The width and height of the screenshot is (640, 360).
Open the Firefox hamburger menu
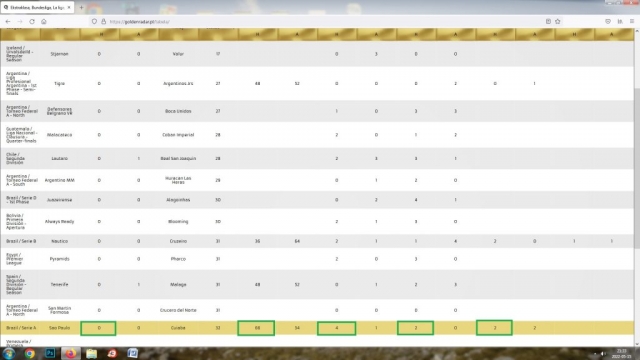(632, 22)
